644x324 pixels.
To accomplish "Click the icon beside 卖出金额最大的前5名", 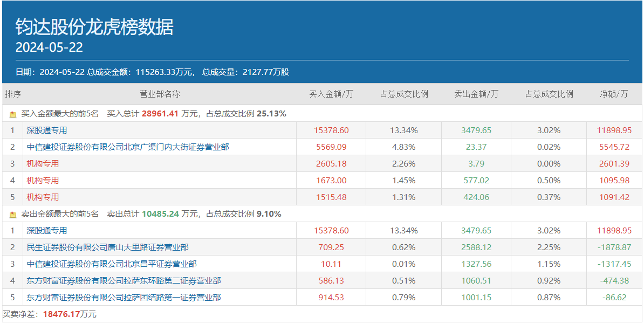I will (13, 215).
